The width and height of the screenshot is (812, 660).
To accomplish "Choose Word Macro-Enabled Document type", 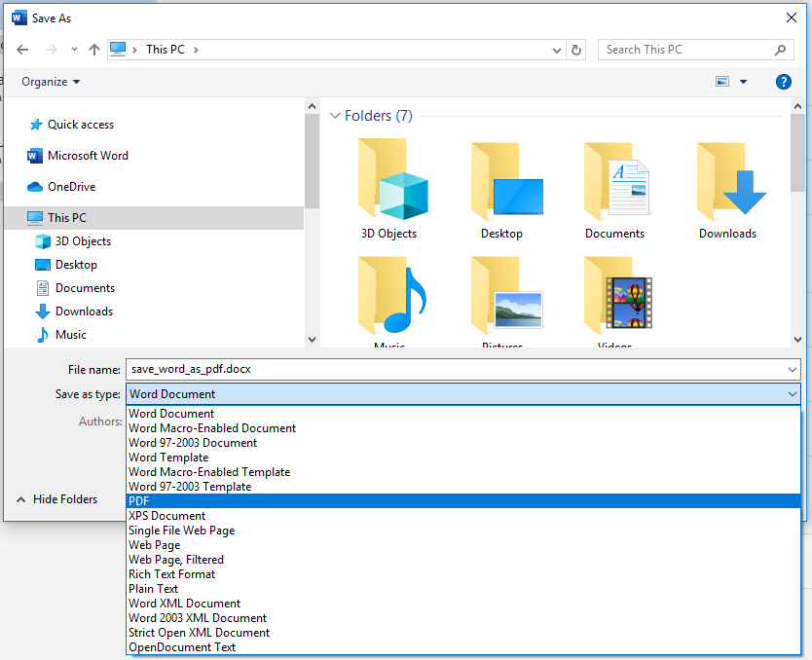I will (463, 428).
